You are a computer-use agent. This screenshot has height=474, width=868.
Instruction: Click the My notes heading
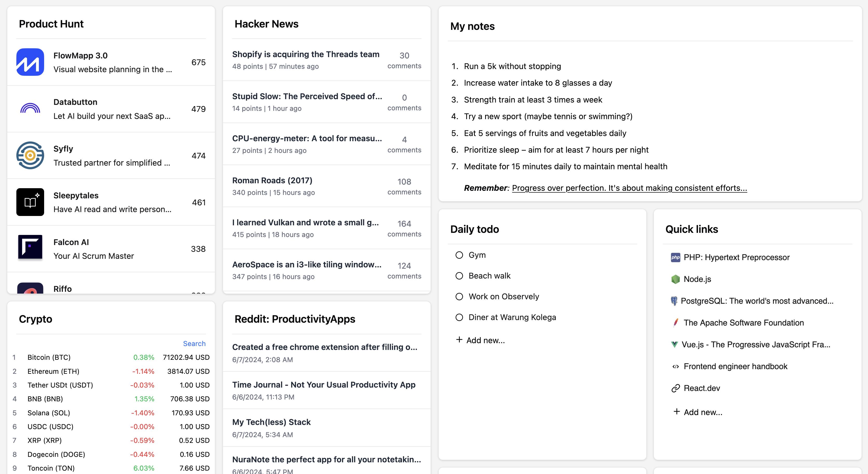click(x=472, y=26)
